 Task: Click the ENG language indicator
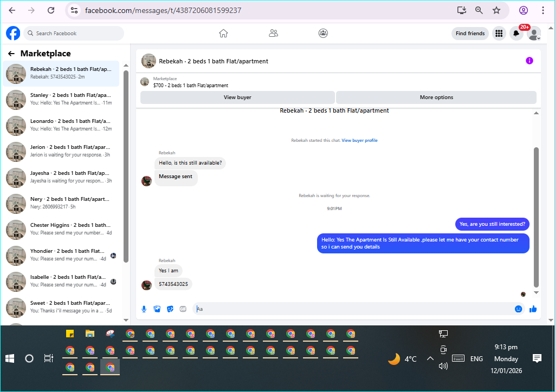476,359
